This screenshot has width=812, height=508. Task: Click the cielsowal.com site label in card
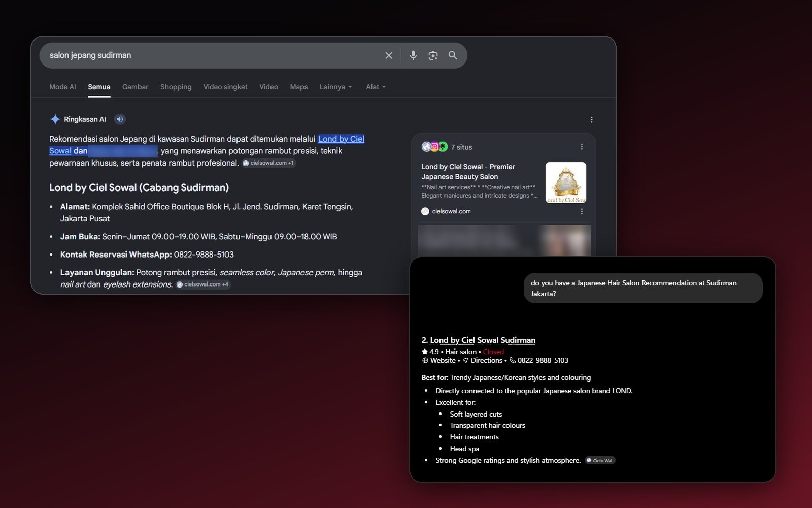[x=451, y=211]
